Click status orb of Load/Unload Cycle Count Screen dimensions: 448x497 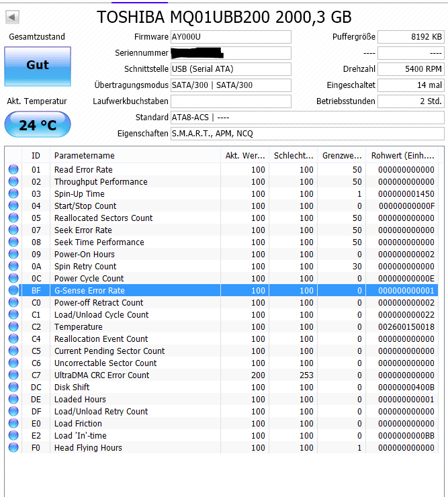[13, 314]
